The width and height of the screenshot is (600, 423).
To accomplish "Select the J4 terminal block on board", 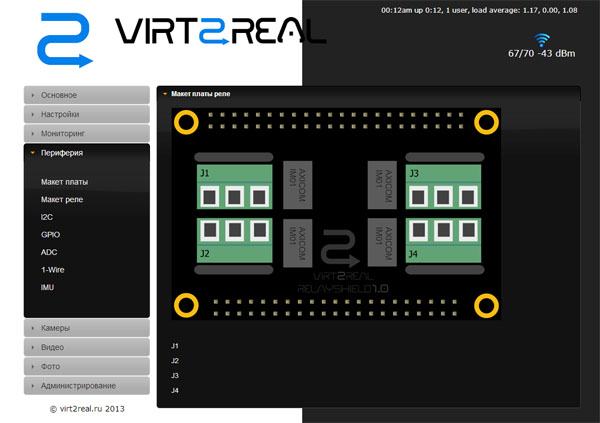I will (443, 240).
